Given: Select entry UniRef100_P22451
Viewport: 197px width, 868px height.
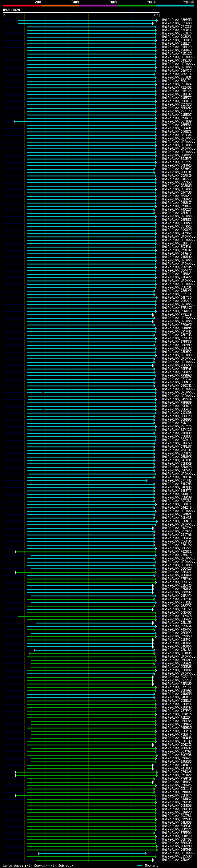Looking at the screenshot, I should coord(177,88).
